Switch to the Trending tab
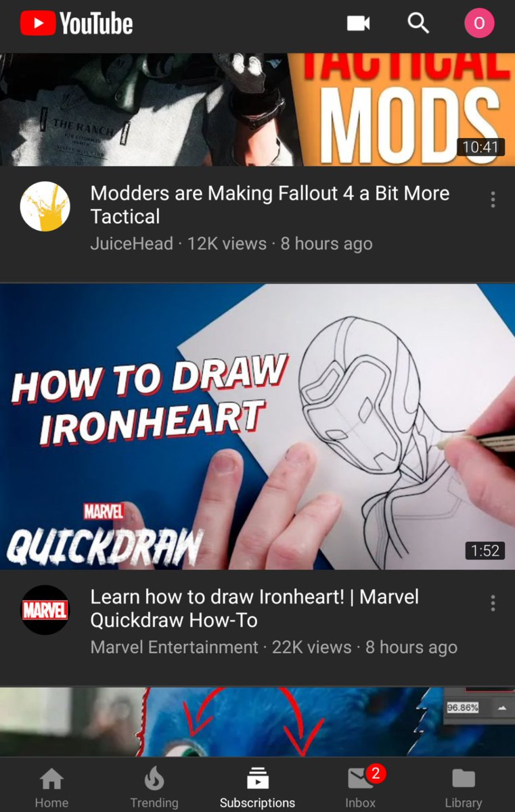 pyautogui.click(x=154, y=788)
